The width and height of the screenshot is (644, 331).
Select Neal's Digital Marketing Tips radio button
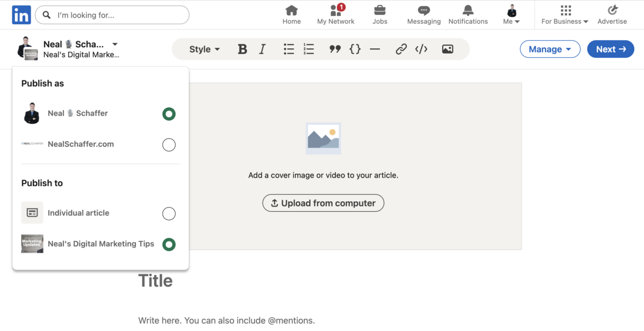tap(169, 245)
